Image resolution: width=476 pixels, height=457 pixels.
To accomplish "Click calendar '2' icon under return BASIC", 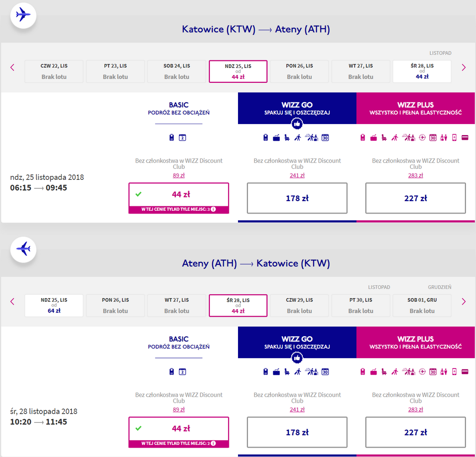I will 182,372.
